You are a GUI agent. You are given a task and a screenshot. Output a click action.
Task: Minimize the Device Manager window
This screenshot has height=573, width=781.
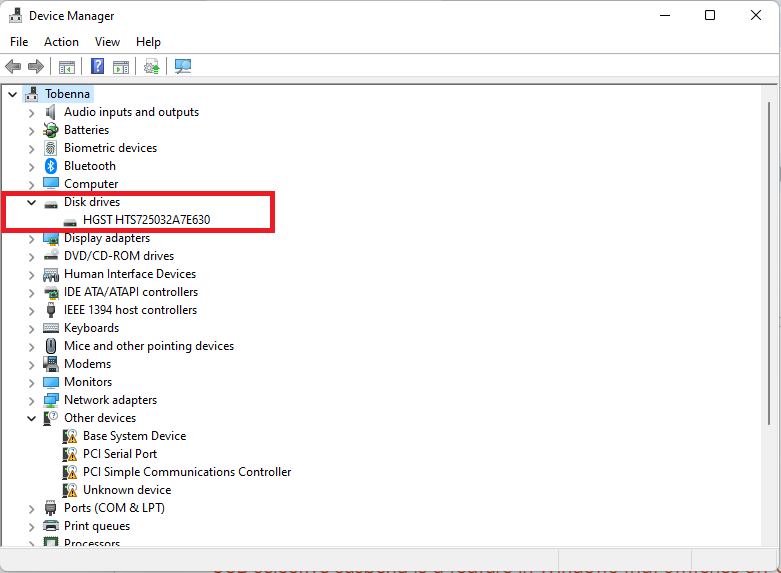pyautogui.click(x=664, y=15)
